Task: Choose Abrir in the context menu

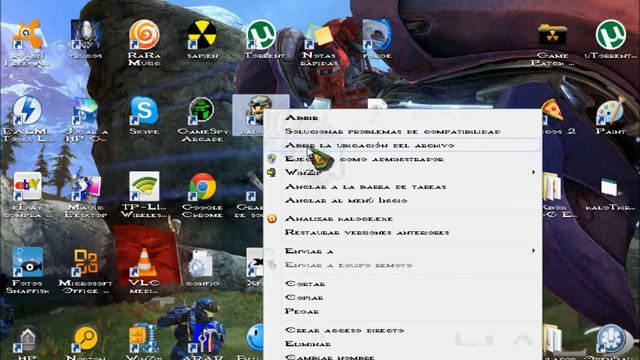Action: [302, 118]
